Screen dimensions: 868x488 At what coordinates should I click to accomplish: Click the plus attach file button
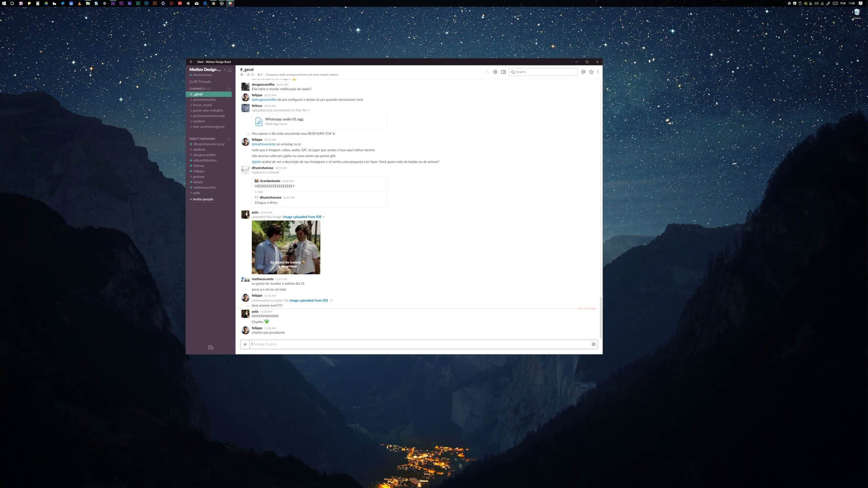(245, 344)
